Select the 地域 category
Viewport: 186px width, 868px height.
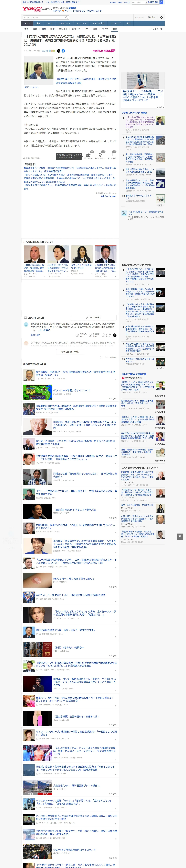pyautogui.click(x=114, y=29)
